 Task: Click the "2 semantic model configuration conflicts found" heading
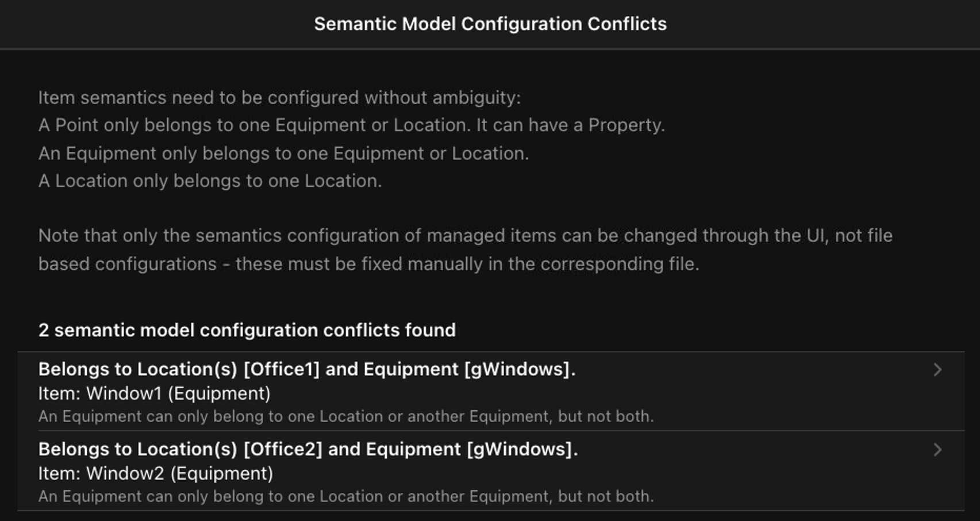247,330
